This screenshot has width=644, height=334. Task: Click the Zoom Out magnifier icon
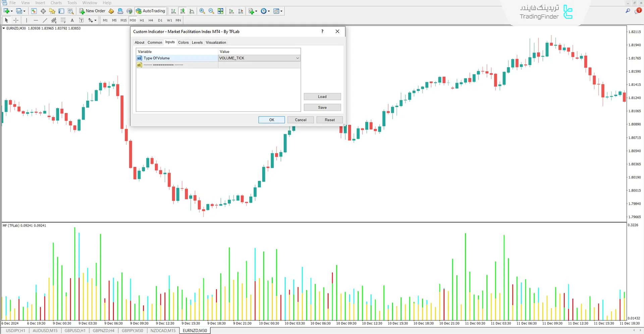(211, 11)
